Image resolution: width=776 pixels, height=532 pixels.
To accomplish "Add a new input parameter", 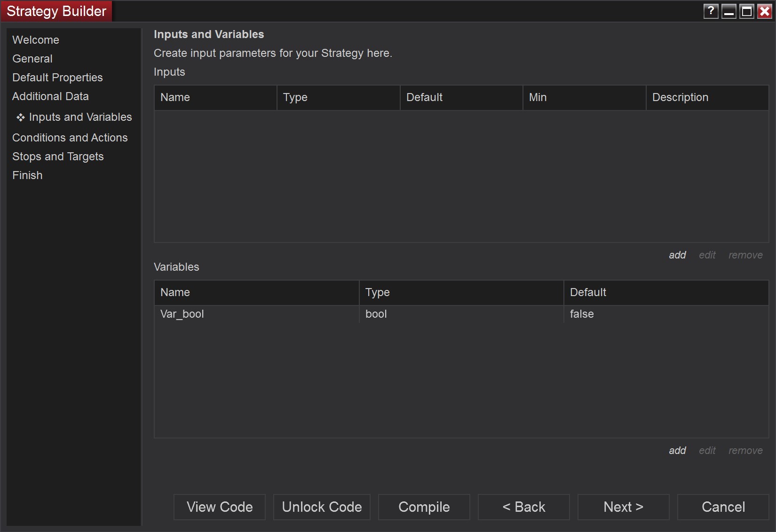I will 677,255.
